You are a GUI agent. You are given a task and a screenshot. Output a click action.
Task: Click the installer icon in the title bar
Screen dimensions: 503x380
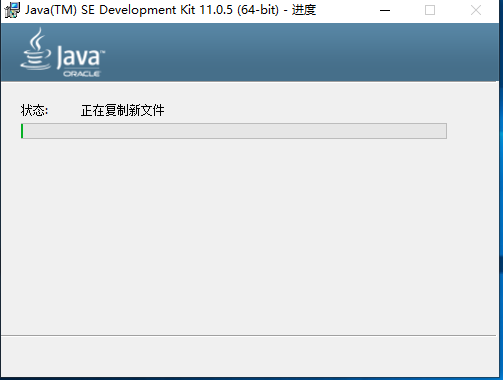[x=12, y=10]
